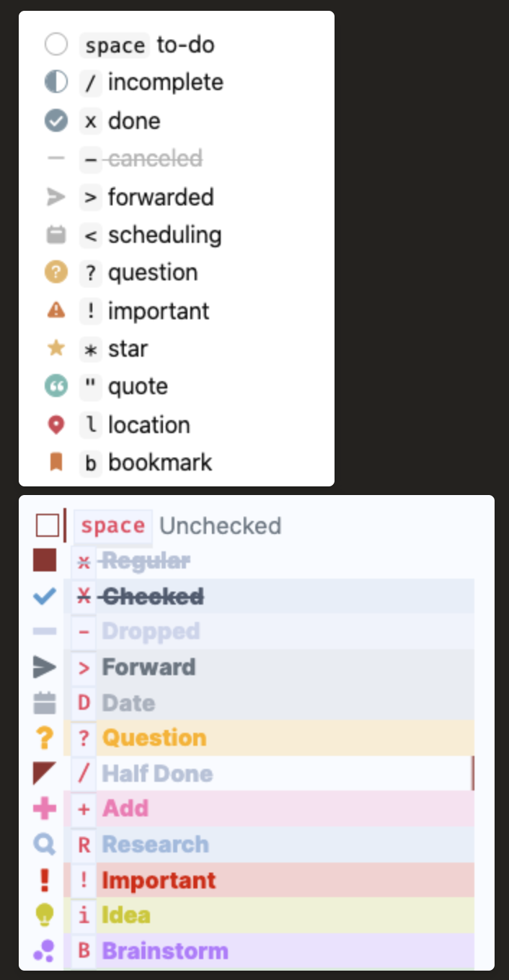Click the purple Brainstorm bubbles icon
Viewport: 509px width, 980px height.
click(x=44, y=950)
